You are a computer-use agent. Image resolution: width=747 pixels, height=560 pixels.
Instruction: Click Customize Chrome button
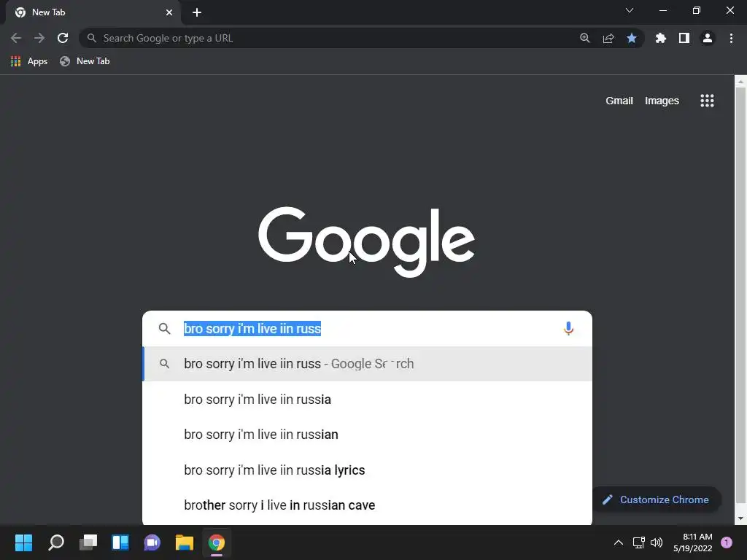[x=656, y=499]
